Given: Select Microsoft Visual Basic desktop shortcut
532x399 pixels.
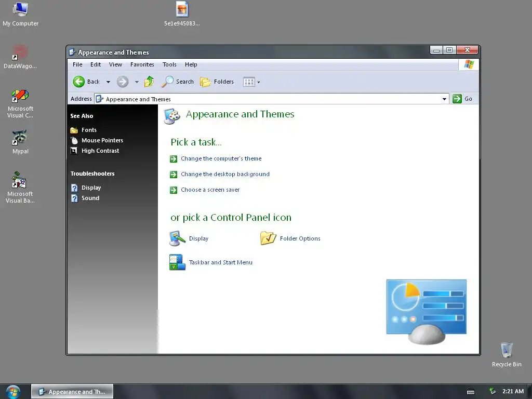Looking at the screenshot, I should click(x=20, y=187).
